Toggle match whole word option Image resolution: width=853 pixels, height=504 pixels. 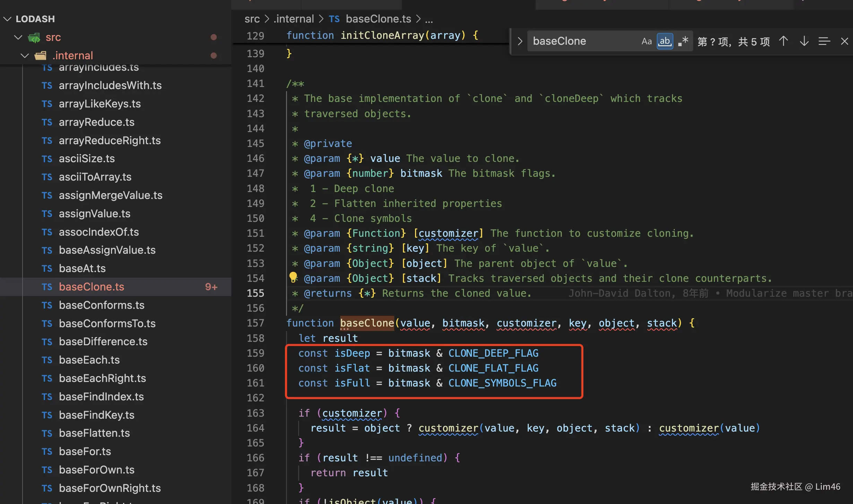(664, 41)
